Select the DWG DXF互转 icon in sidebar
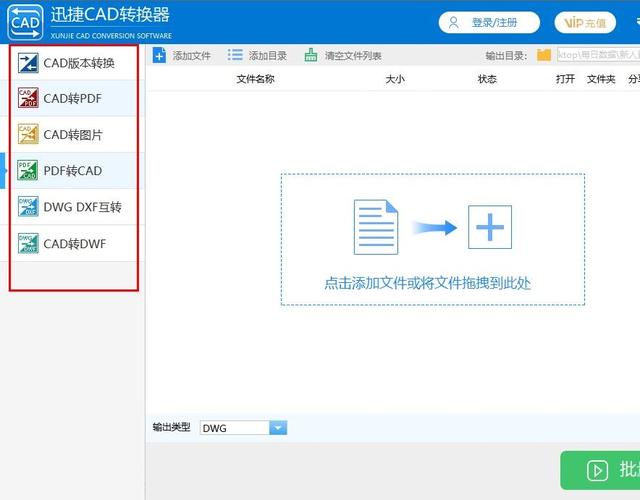640x500 pixels. pyautogui.click(x=28, y=207)
